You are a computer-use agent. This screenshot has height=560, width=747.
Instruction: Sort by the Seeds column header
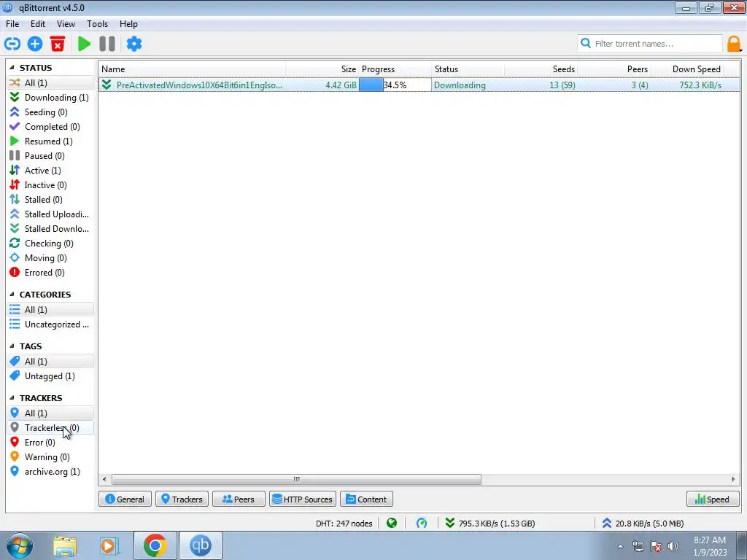541,69
